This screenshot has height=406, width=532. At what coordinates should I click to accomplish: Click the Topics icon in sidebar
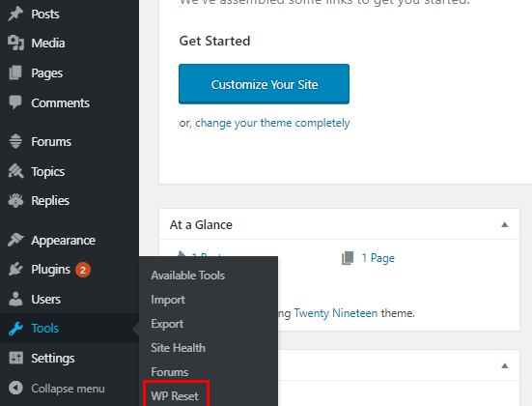(15, 171)
